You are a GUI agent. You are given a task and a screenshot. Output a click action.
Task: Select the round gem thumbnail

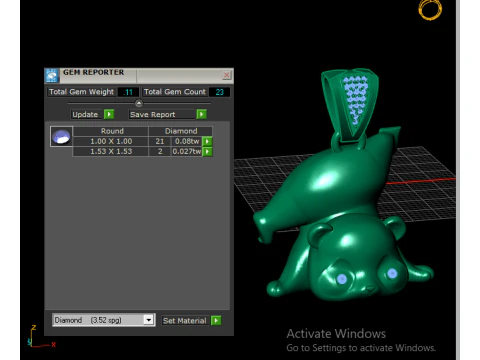61,136
